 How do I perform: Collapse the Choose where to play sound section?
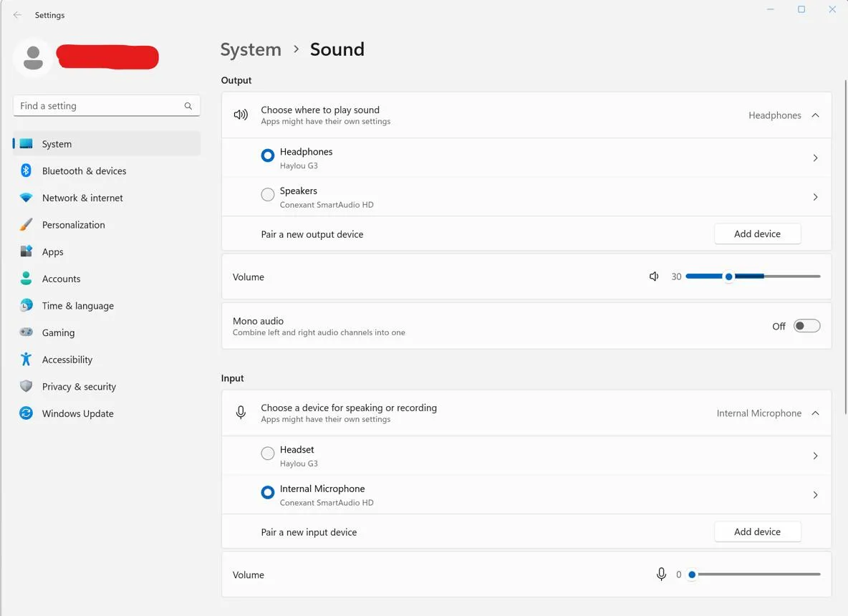coord(815,115)
